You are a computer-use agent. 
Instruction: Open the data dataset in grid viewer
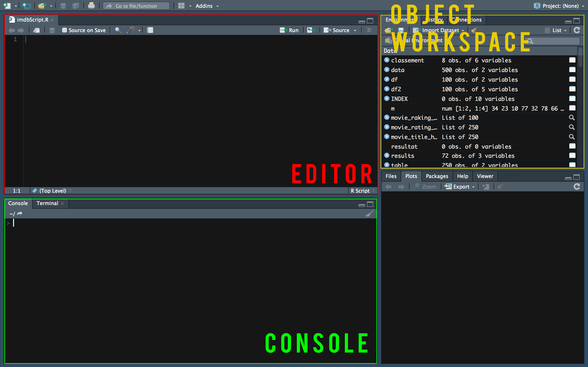click(x=572, y=70)
